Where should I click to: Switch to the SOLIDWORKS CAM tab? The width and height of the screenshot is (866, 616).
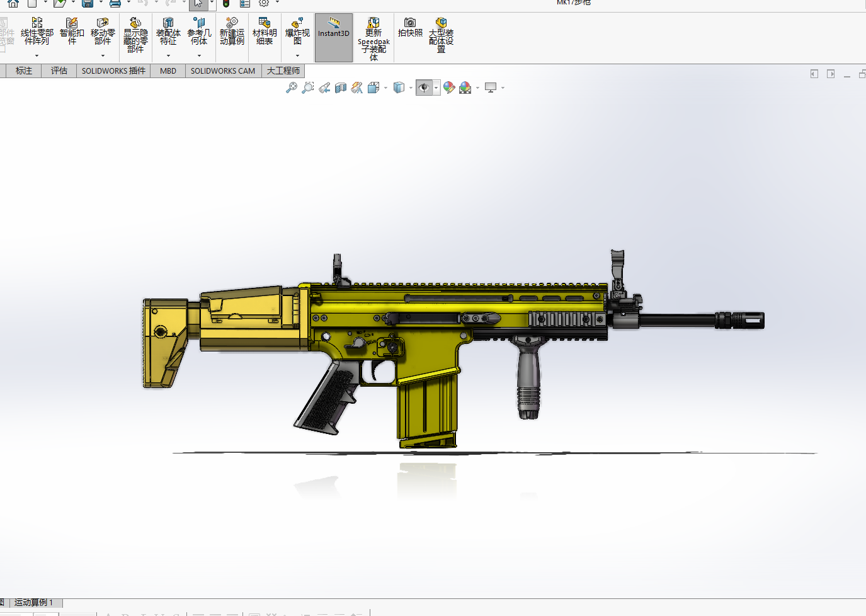click(x=223, y=71)
